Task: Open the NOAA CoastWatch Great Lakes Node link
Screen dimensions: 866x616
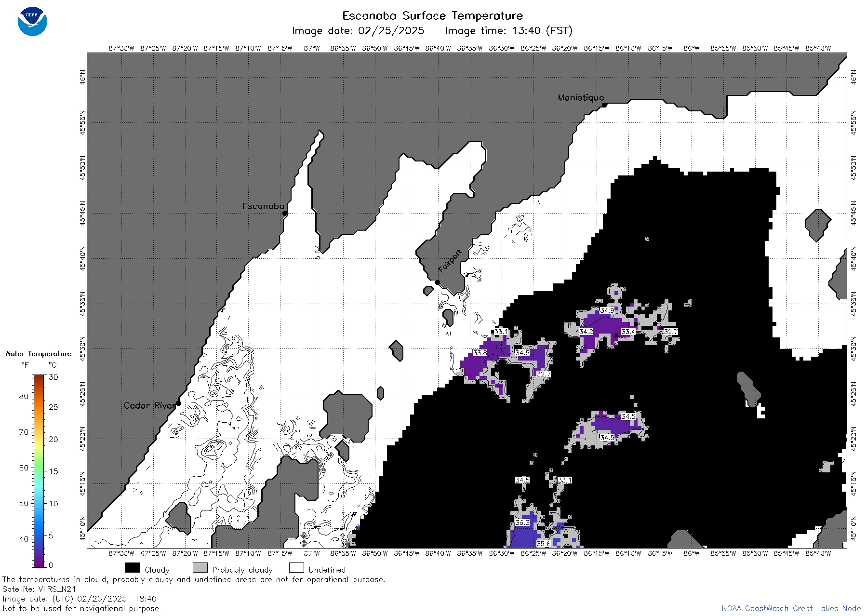Action: pos(791,608)
